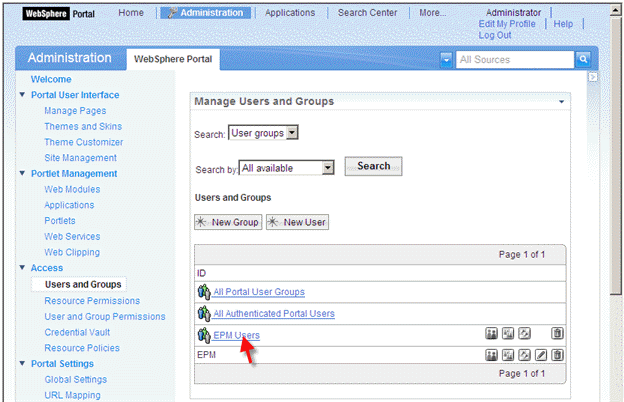Open the Search User groups dropdown
The width and height of the screenshot is (624, 402).
(263, 133)
